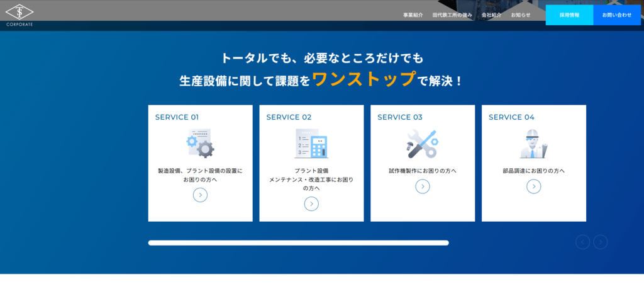The image size is (644, 303).
Task: Advance carousel with the right arrow button
Action: (601, 242)
